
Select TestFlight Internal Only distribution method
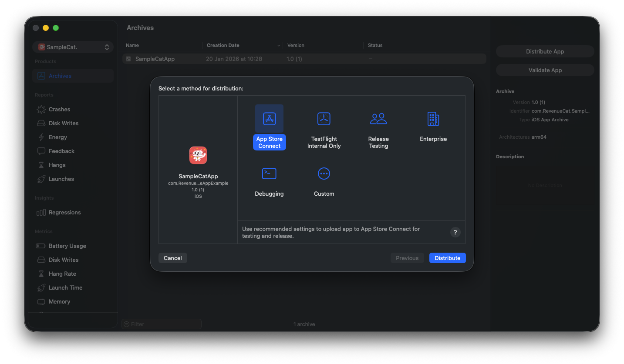(324, 118)
